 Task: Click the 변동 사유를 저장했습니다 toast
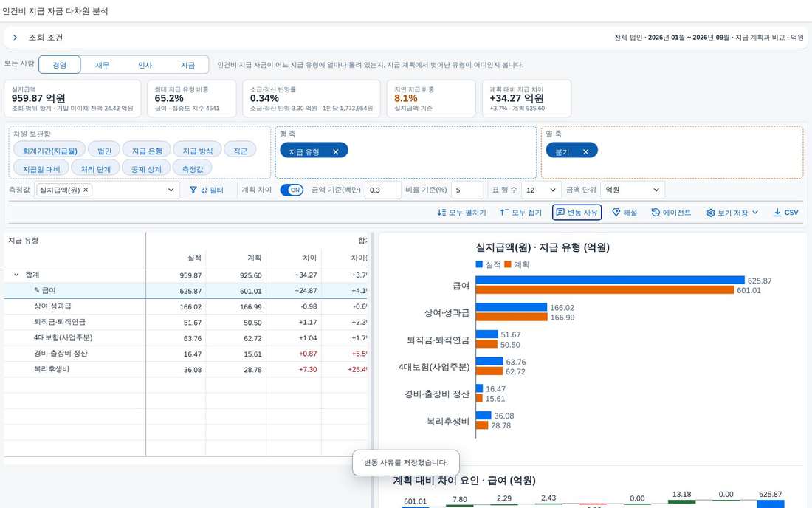[x=405, y=462]
